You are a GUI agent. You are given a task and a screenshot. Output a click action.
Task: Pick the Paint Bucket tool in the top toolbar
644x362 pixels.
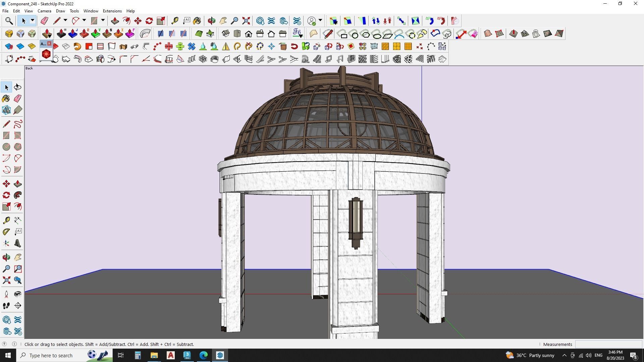[197, 21]
